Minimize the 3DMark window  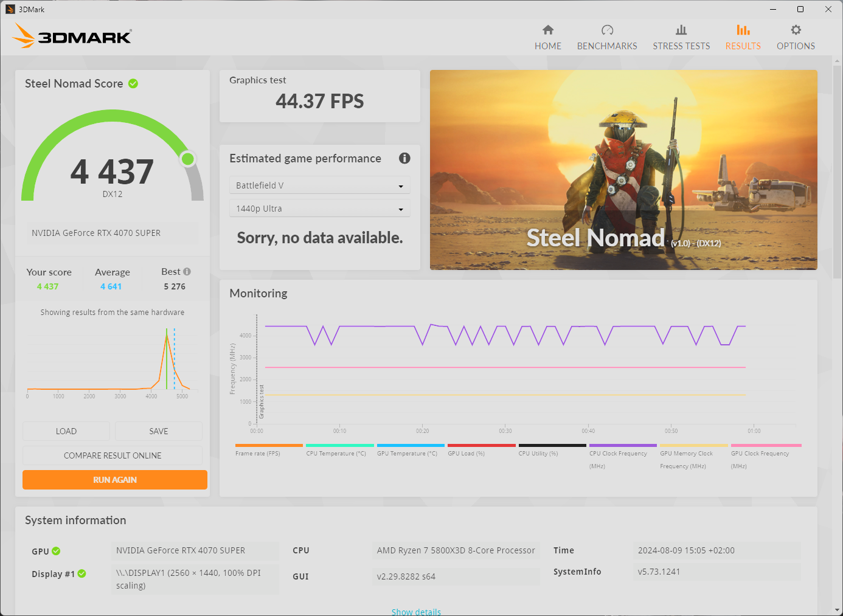tap(772, 9)
